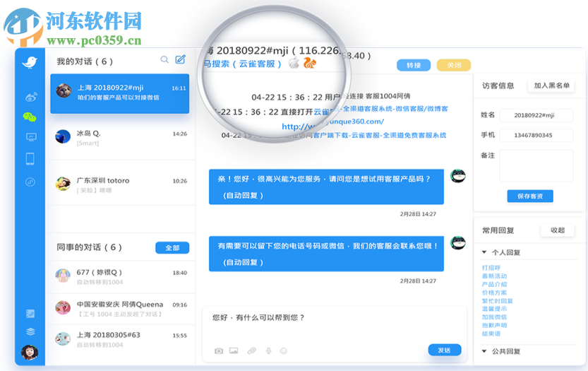The width and height of the screenshot is (588, 371).
Task: Open the desktop web channel icon
Action: (x=31, y=137)
